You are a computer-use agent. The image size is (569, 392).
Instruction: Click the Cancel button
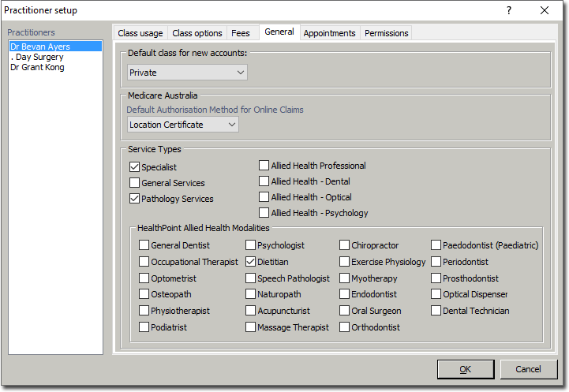point(528,369)
